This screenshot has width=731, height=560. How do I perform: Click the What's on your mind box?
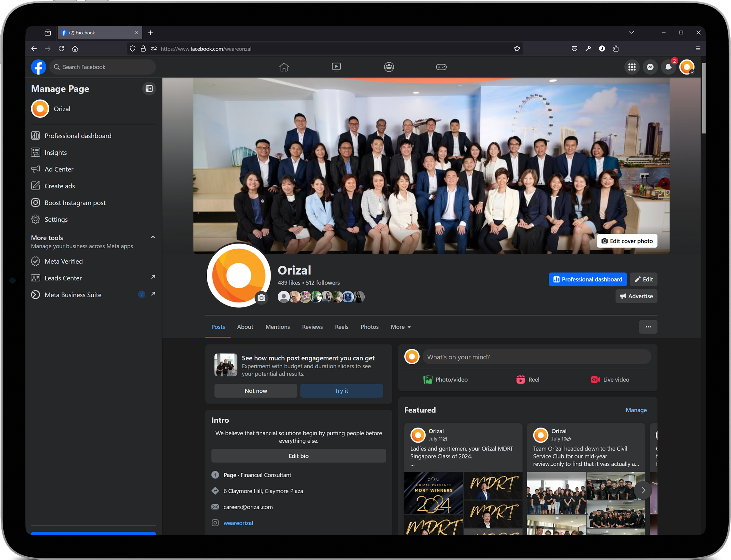point(537,357)
